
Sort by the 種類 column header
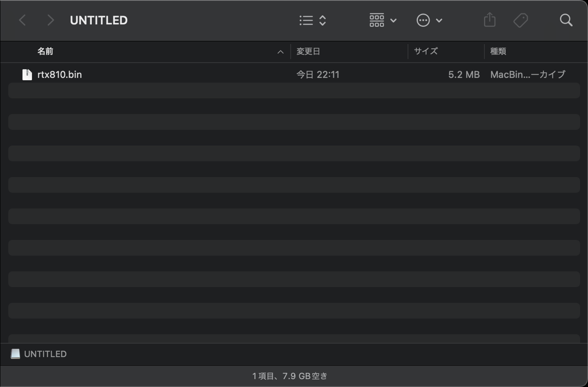498,51
